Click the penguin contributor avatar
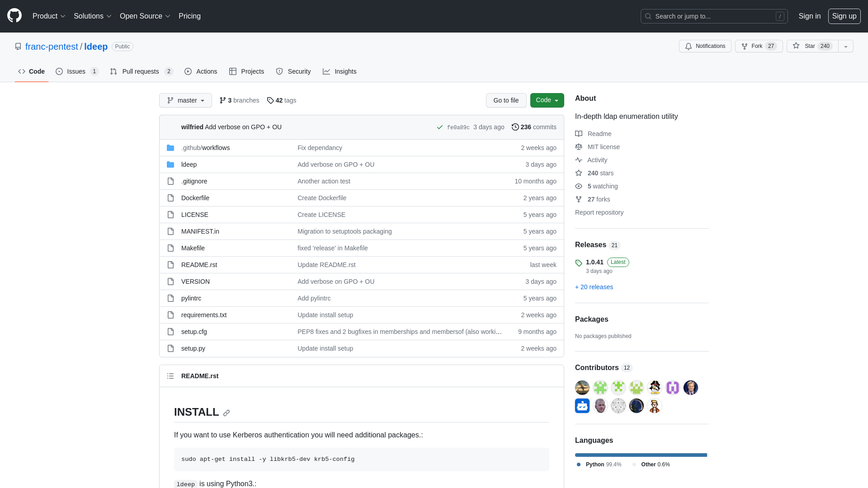 pyautogui.click(x=655, y=388)
